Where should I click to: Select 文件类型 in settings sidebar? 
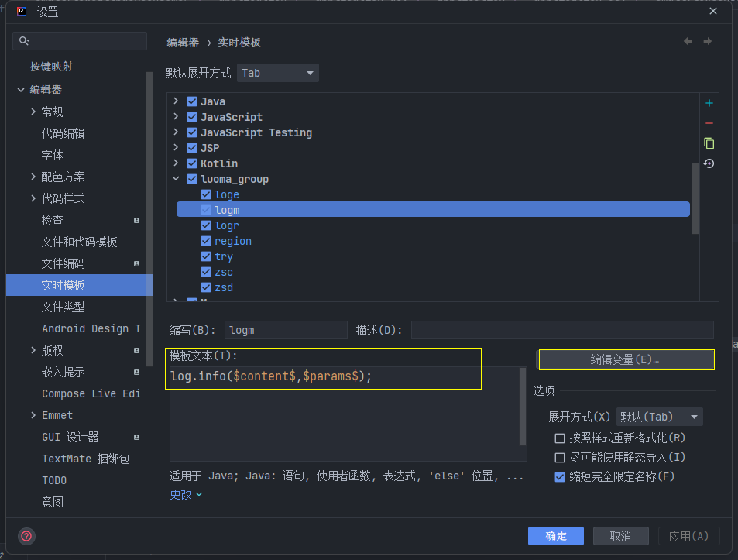[64, 307]
